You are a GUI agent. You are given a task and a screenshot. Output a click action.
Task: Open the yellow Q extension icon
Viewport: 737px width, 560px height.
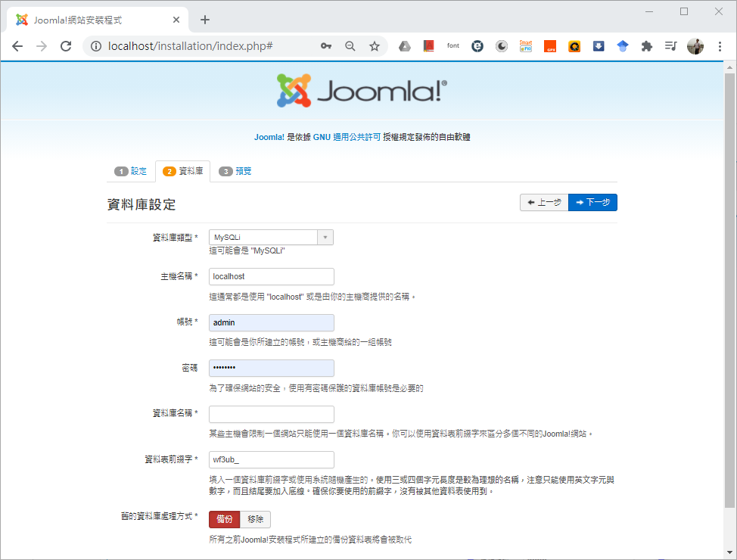click(574, 46)
